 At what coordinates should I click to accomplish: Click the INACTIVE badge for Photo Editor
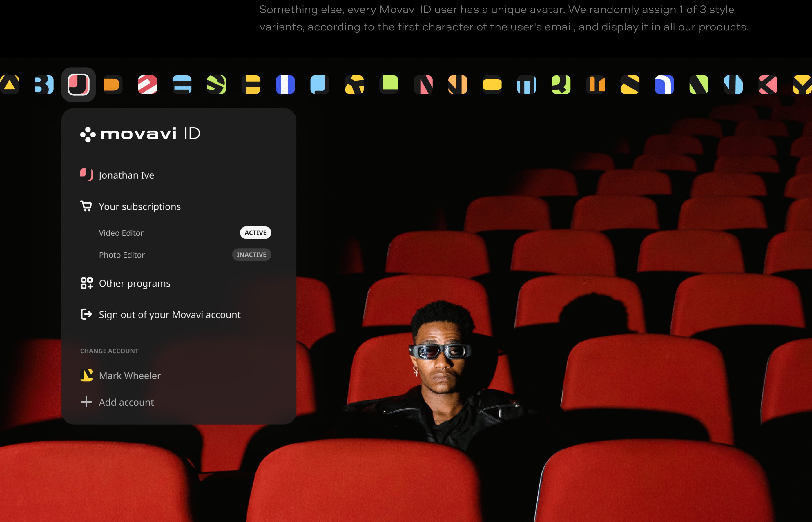(x=251, y=255)
